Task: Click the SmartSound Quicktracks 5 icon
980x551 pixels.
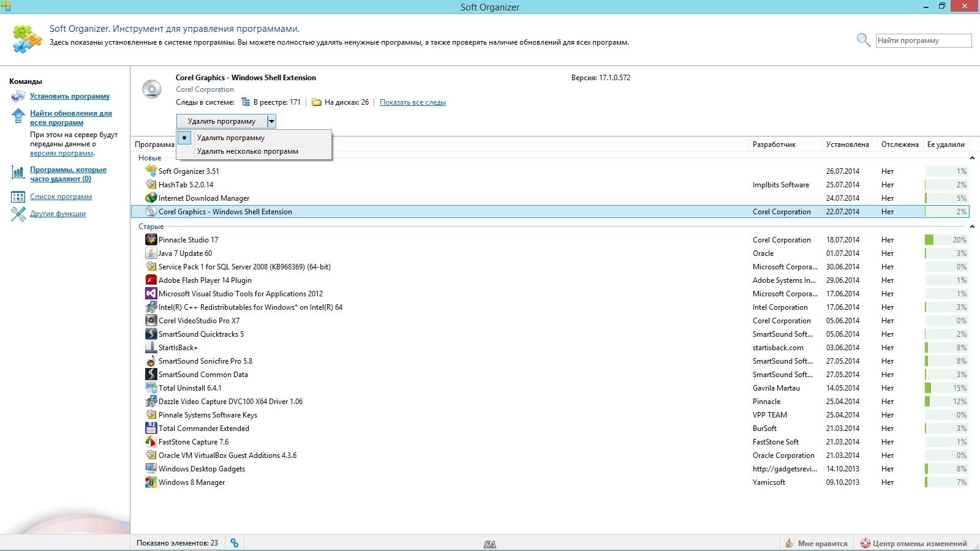Action: tap(151, 334)
